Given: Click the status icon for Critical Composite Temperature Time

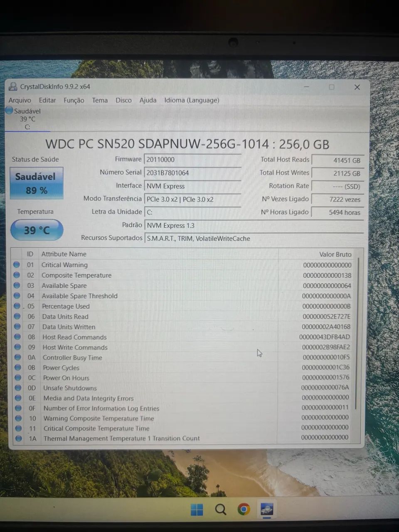Looking at the screenshot, I should (x=19, y=429).
